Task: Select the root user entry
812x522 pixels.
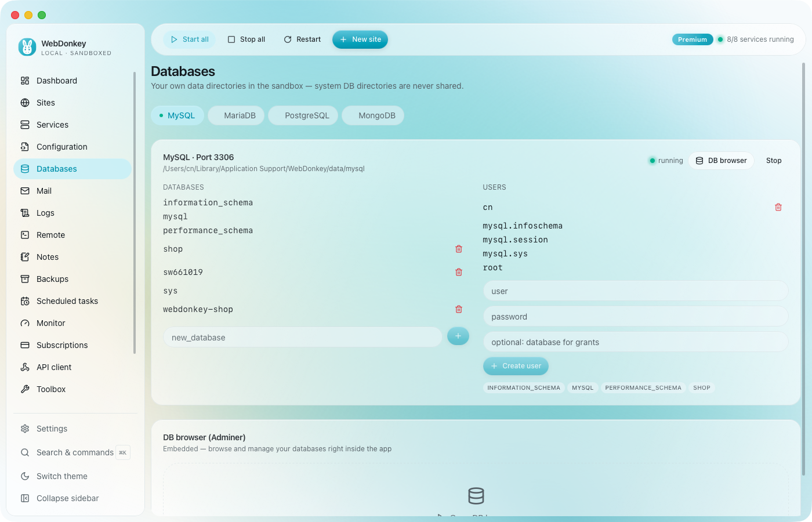Action: pyautogui.click(x=493, y=267)
